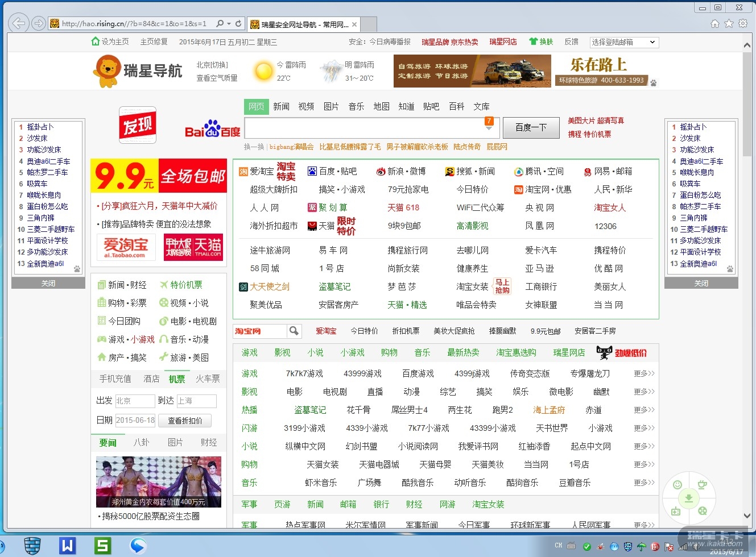Image resolution: width=756 pixels, height=557 pixels.
Task: Open the address bar search dropdown arrow
Action: pos(229,24)
